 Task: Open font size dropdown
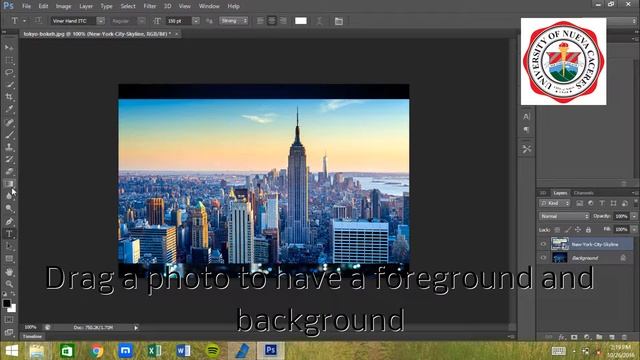tap(196, 21)
